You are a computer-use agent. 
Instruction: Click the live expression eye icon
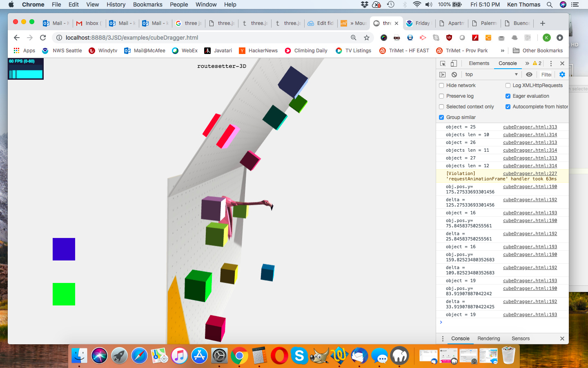click(529, 74)
